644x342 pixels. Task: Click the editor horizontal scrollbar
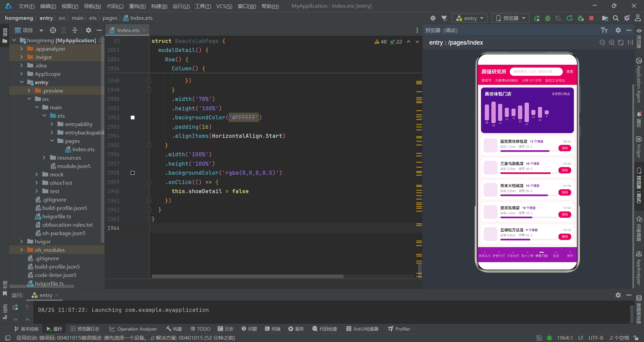coord(248,276)
